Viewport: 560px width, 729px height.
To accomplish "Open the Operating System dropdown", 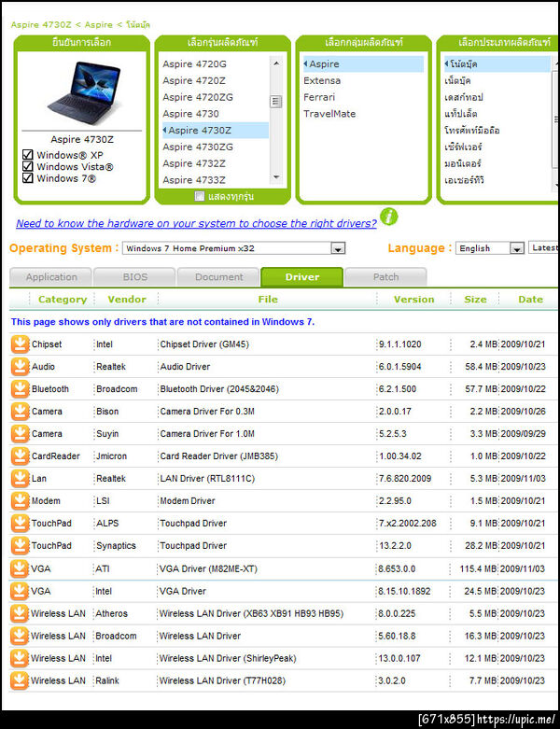I will [233, 248].
